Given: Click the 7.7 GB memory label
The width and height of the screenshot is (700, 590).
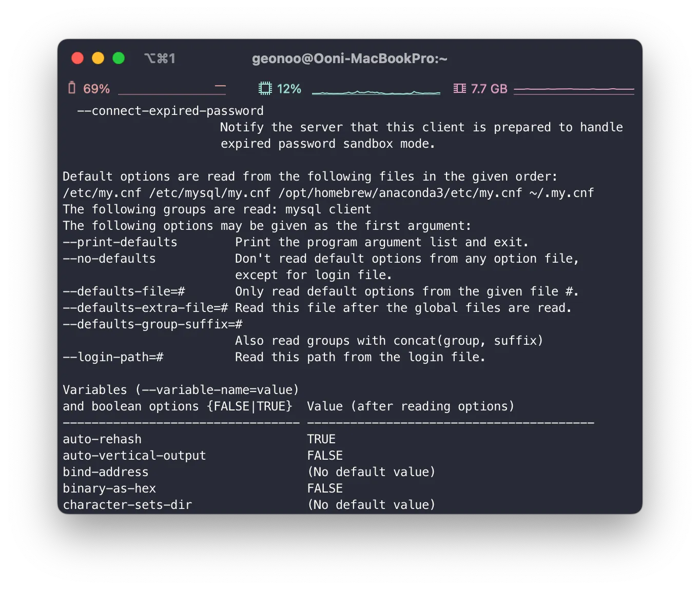Looking at the screenshot, I should pos(489,89).
